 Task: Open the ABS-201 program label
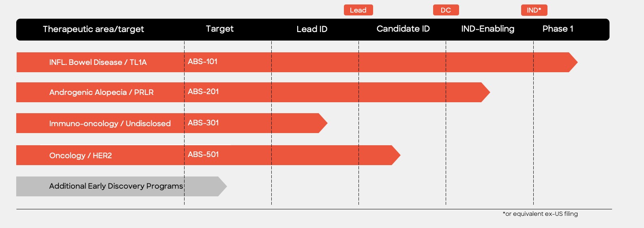pos(203,92)
